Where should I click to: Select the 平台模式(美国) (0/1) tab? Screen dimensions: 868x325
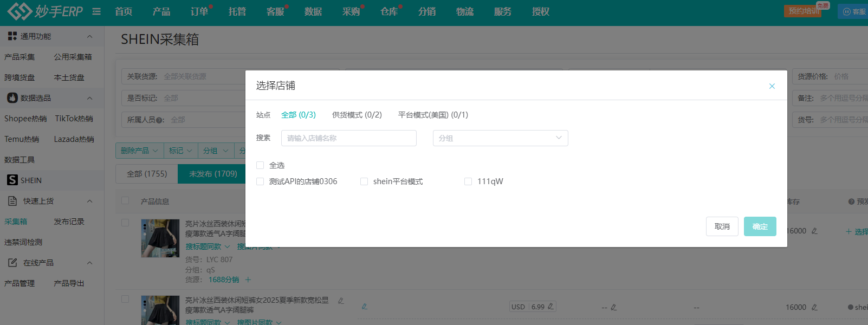tap(433, 115)
